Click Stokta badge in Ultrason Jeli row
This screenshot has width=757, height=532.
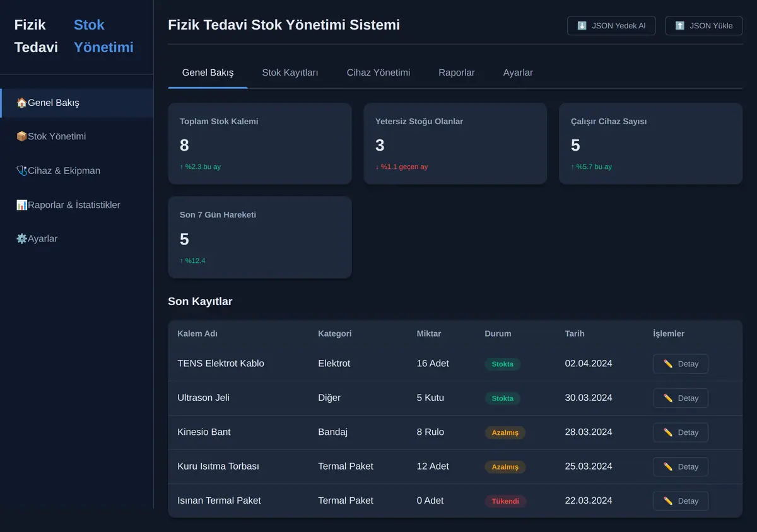coord(502,398)
